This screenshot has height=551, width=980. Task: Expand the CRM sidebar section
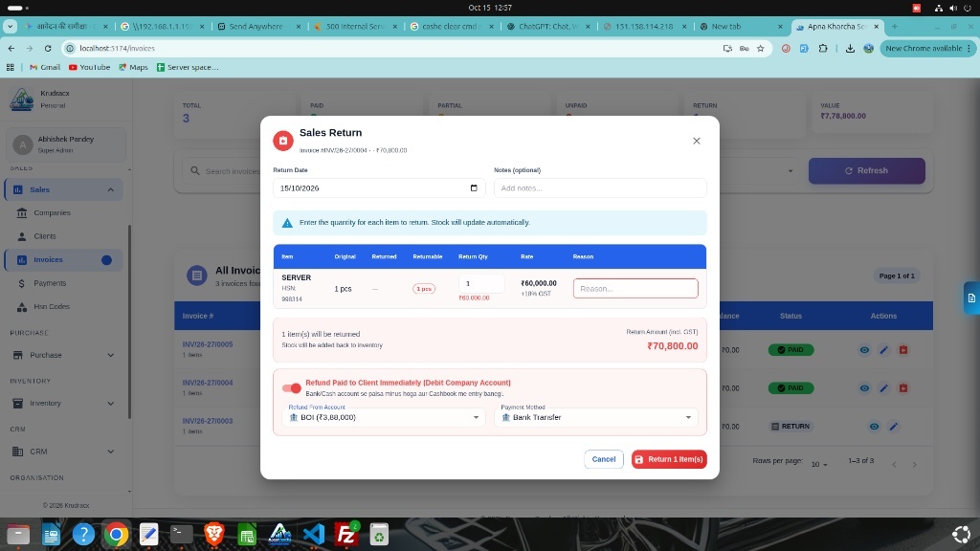coord(111,452)
